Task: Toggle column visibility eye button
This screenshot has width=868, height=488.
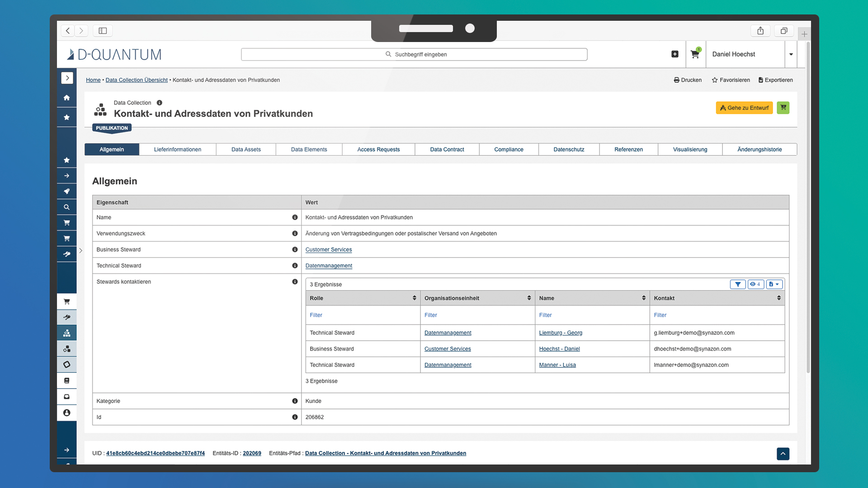Action: coord(755,284)
